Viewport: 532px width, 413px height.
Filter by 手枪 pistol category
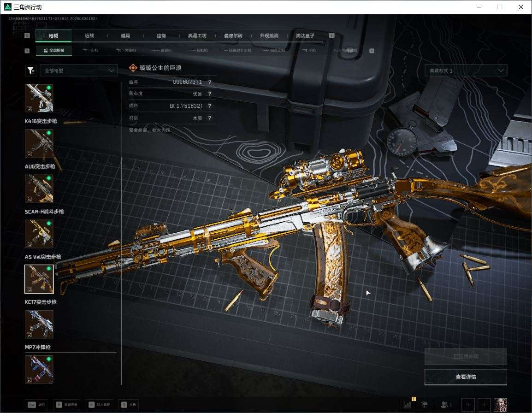pos(309,51)
